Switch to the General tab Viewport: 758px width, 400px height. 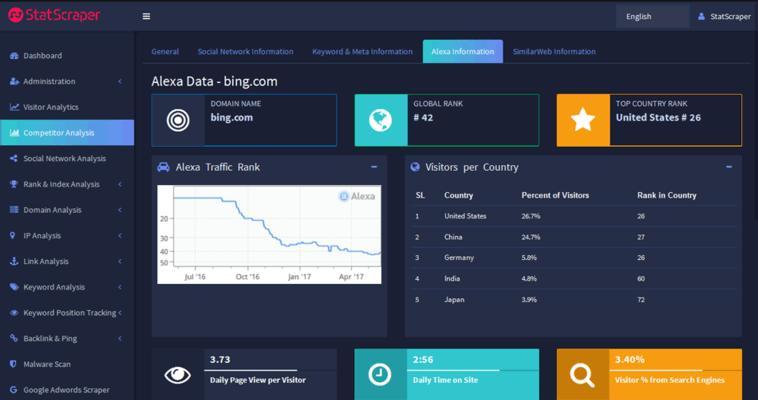[x=165, y=51]
